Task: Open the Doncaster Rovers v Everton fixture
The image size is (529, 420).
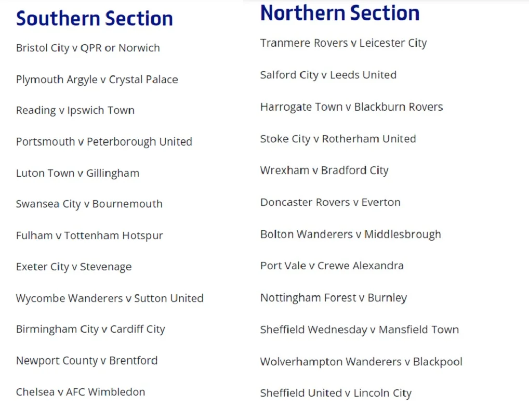Action: pos(330,202)
